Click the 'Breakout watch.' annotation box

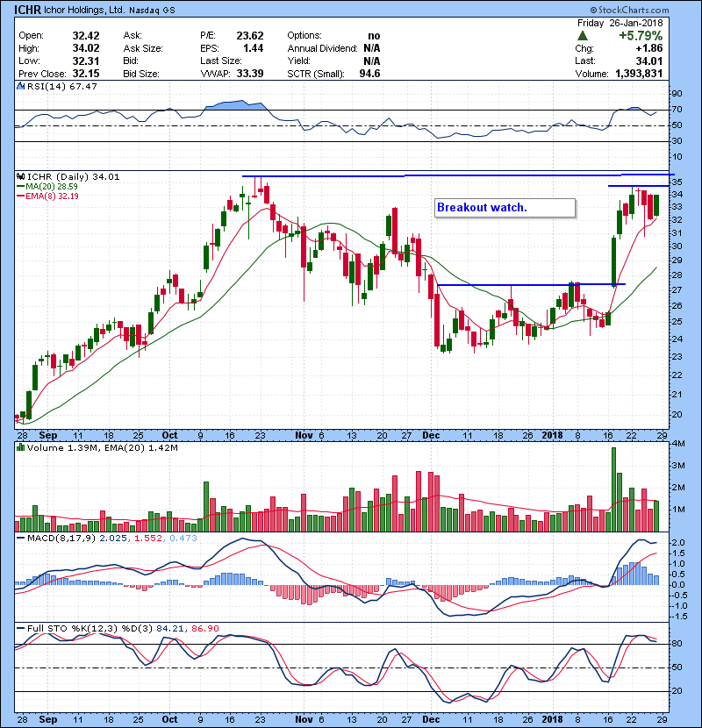pos(505,208)
